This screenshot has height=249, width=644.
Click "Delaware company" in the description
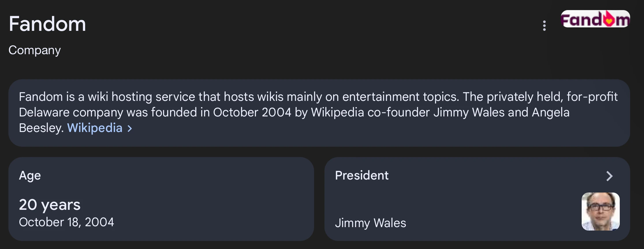pos(71,112)
